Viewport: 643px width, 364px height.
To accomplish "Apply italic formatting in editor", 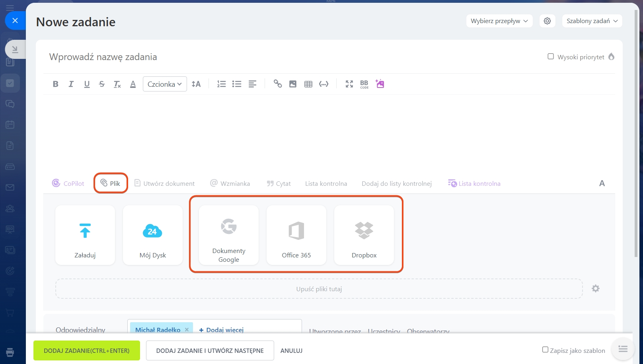I will coord(71,84).
